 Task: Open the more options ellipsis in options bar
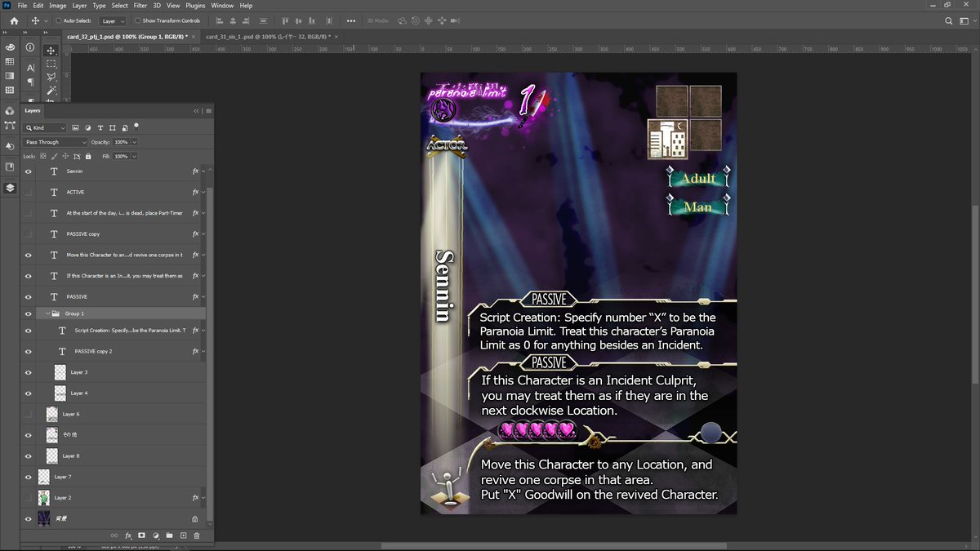pos(351,20)
